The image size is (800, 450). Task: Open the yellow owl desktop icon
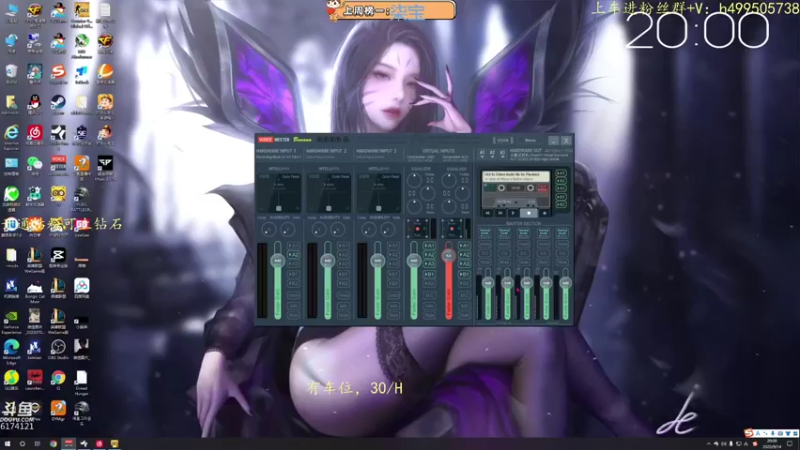58,195
